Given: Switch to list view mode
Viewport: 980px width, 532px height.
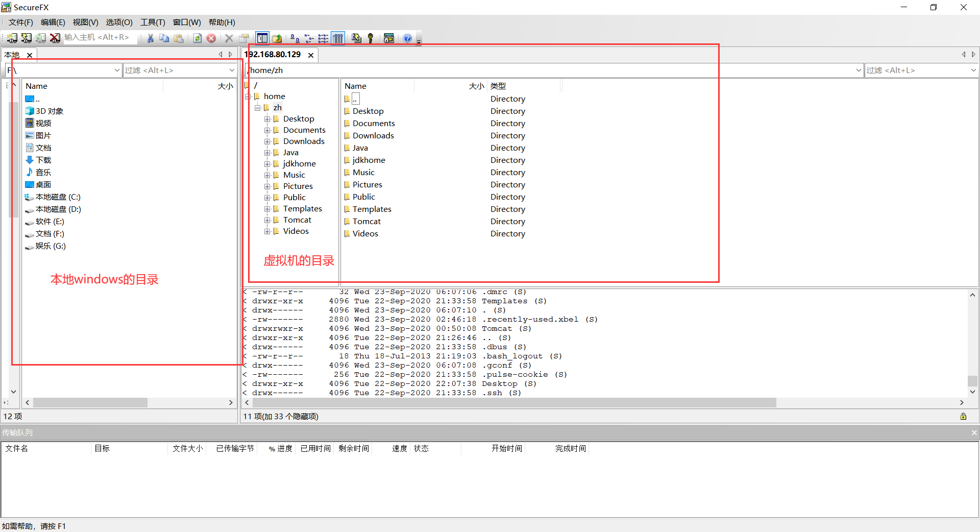Looking at the screenshot, I should (x=323, y=38).
